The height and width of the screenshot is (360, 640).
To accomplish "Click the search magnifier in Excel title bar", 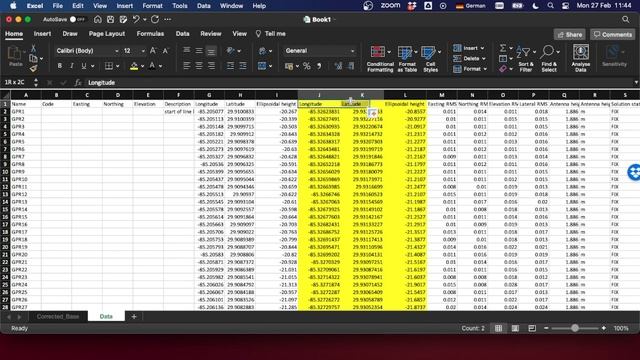I will [x=625, y=19].
